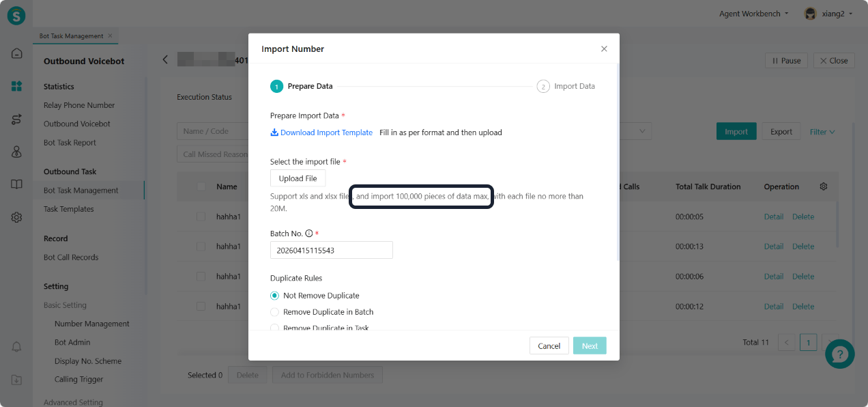Open the help question mark bubble
This screenshot has height=407, width=868.
(839, 354)
